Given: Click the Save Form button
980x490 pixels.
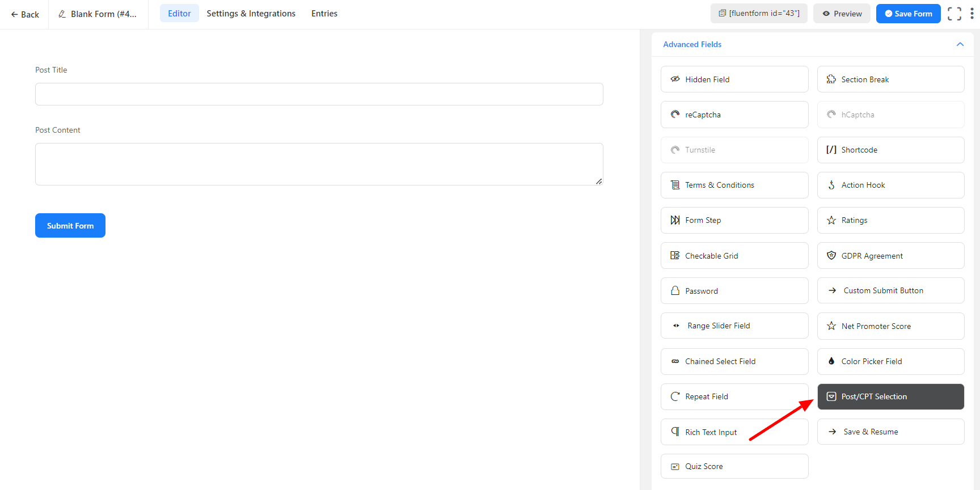Looking at the screenshot, I should [908, 14].
